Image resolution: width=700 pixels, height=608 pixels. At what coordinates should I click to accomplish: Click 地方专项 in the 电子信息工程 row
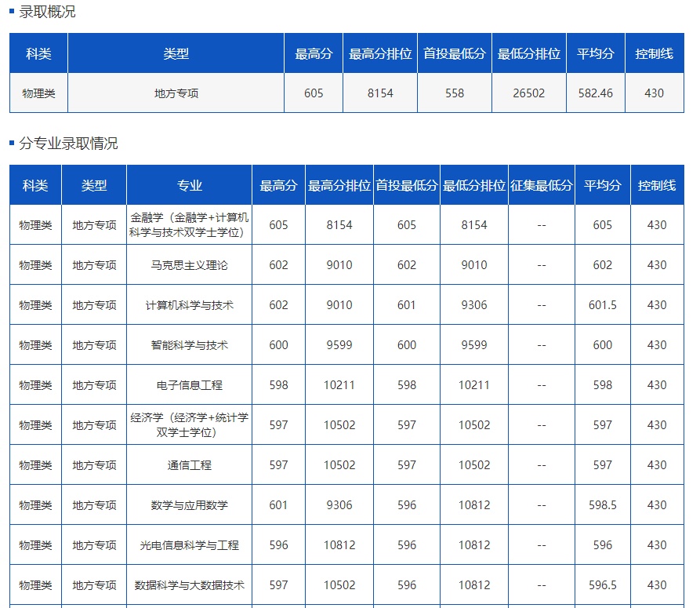[94, 385]
